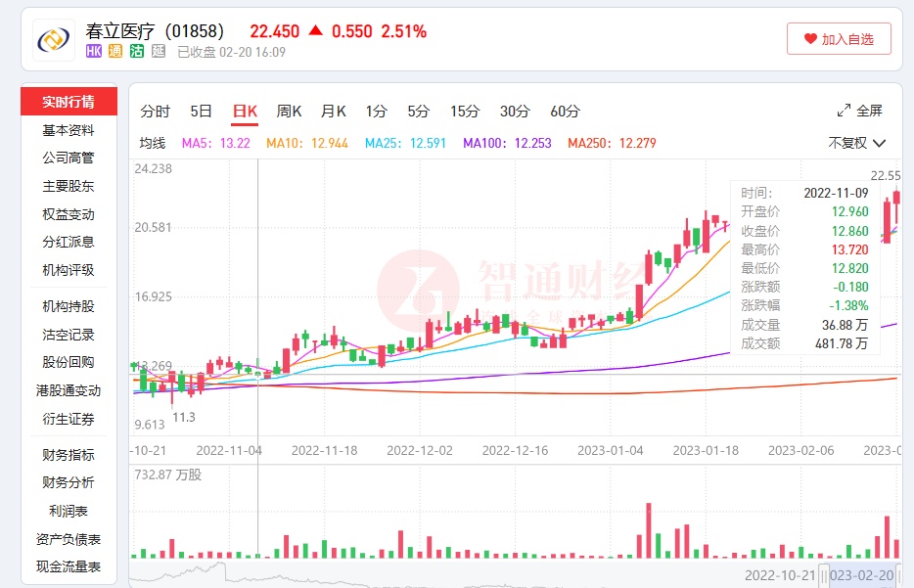Click the 成交额 481.78 万 tooltip row
Screen dimensions: 914x588
[804, 343]
